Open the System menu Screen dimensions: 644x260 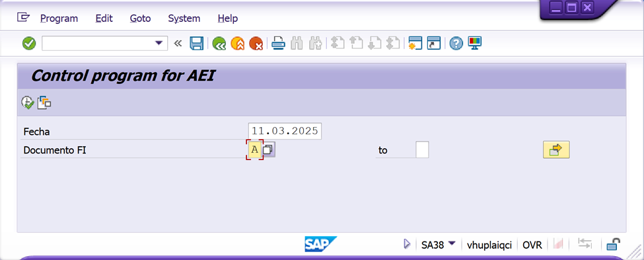click(x=184, y=19)
